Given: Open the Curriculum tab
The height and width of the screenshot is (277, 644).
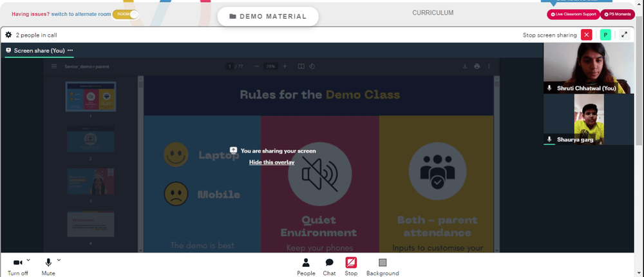Looking at the screenshot, I should [433, 13].
